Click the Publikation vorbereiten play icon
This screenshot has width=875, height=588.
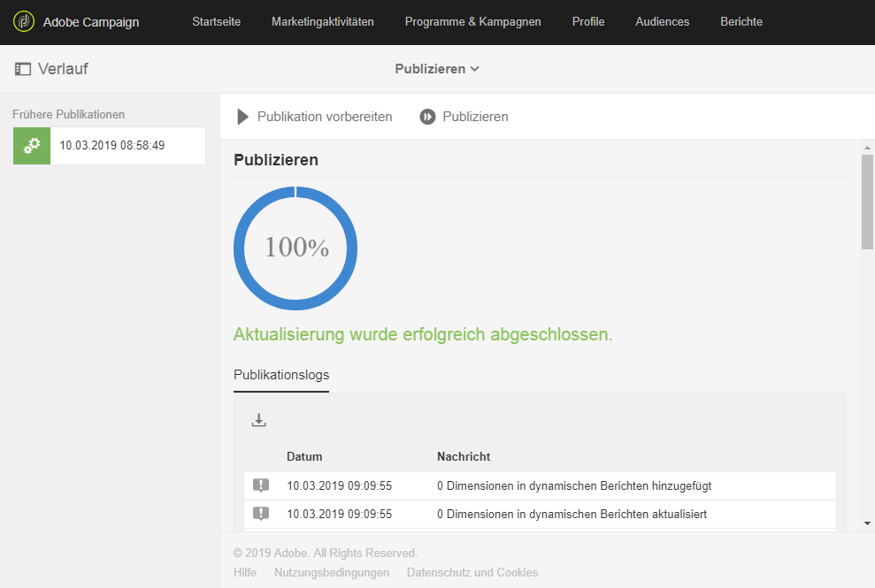coord(242,117)
